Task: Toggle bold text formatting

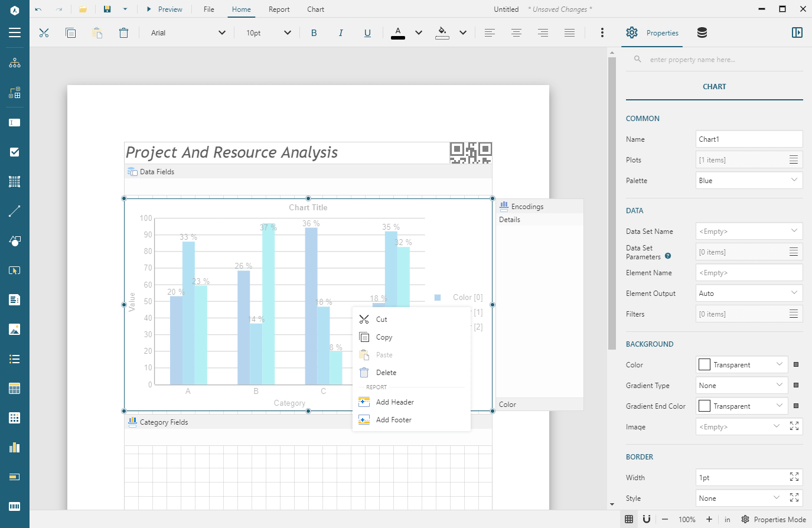Action: click(314, 33)
